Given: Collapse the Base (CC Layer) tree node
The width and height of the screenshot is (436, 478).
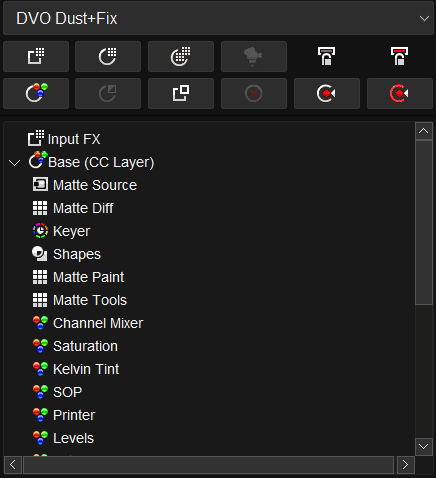Looking at the screenshot, I should (x=14, y=163).
